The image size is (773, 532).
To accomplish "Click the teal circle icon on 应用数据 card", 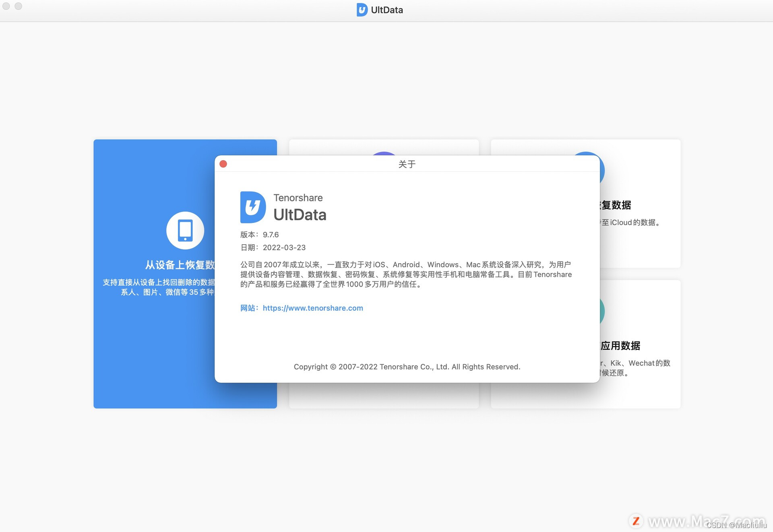I will pos(602,311).
